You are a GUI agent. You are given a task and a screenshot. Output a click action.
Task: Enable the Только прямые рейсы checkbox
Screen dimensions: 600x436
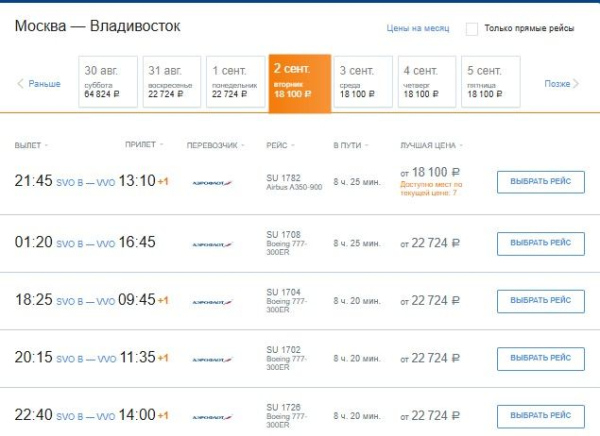472,29
